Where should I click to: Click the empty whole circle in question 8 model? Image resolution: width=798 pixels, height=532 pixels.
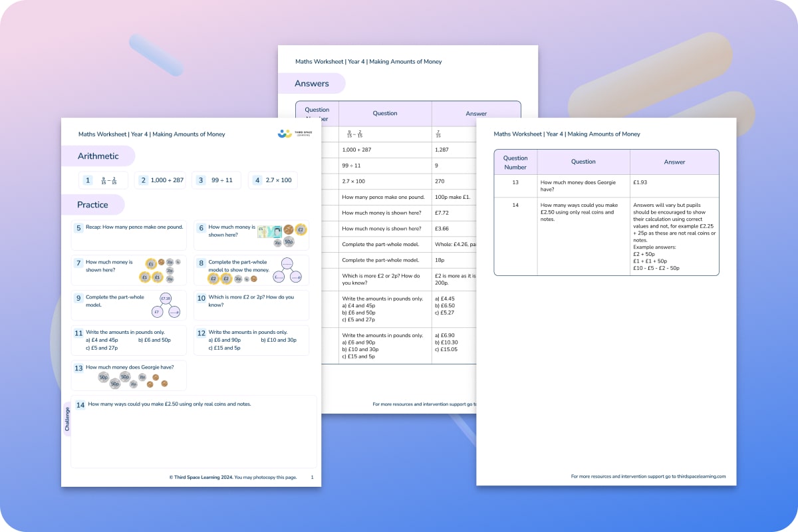287,263
